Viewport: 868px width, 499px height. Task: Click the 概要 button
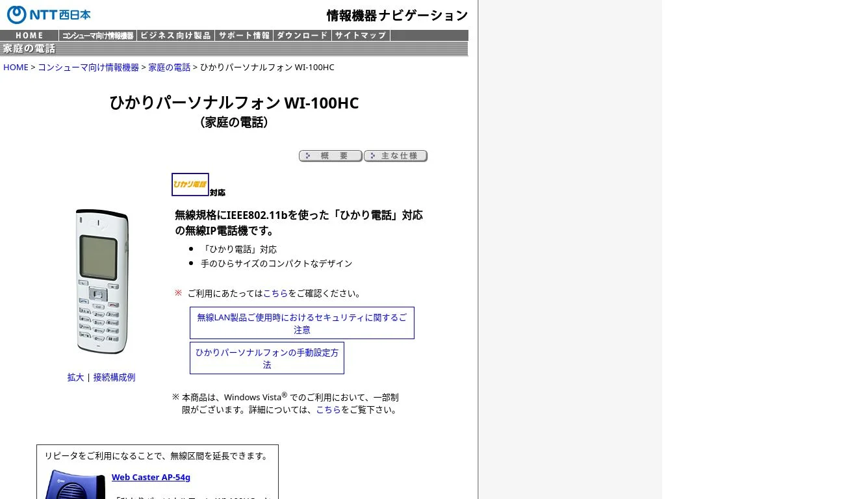pos(330,156)
